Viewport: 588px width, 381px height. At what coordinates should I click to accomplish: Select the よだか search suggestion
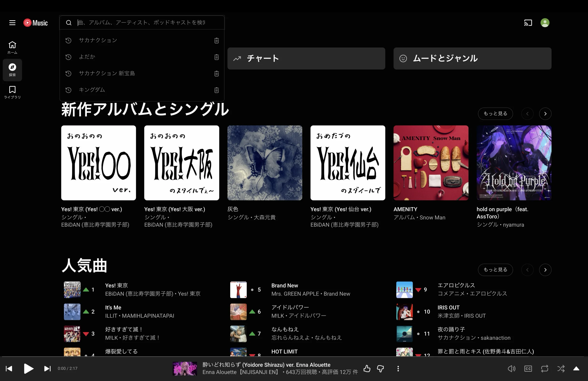[142, 57]
